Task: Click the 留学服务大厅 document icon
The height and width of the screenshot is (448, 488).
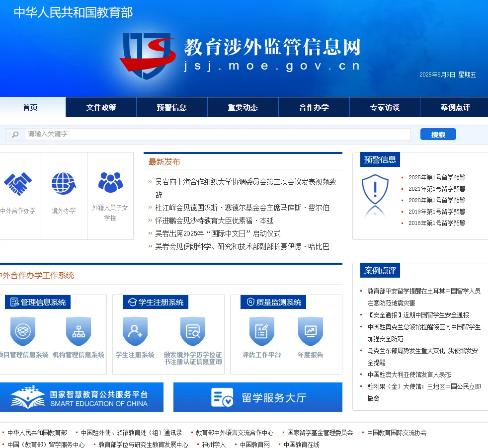Action: coord(222,397)
